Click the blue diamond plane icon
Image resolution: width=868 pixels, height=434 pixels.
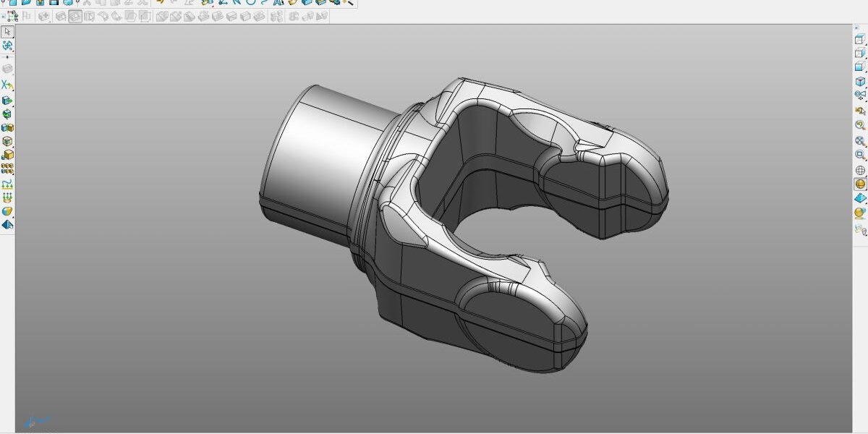coord(860,198)
